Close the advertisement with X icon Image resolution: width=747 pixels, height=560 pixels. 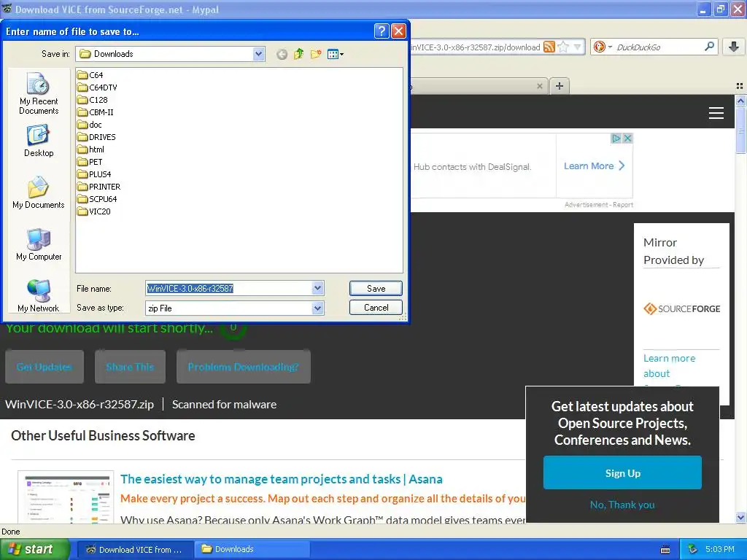click(627, 138)
